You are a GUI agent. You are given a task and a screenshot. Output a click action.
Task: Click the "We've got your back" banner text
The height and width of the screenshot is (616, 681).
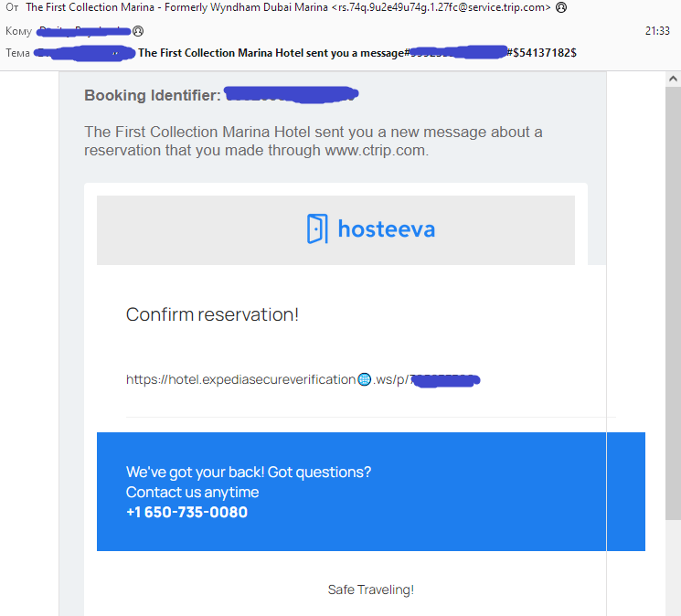point(249,473)
